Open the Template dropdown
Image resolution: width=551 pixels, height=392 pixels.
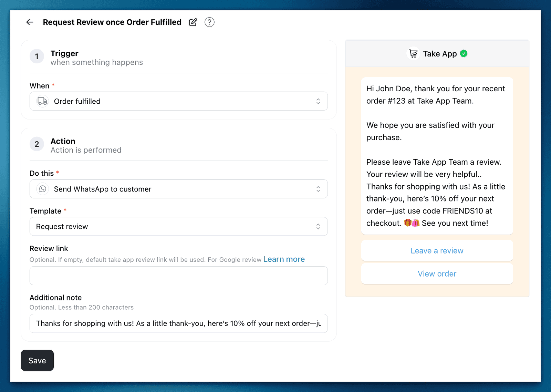tap(178, 226)
